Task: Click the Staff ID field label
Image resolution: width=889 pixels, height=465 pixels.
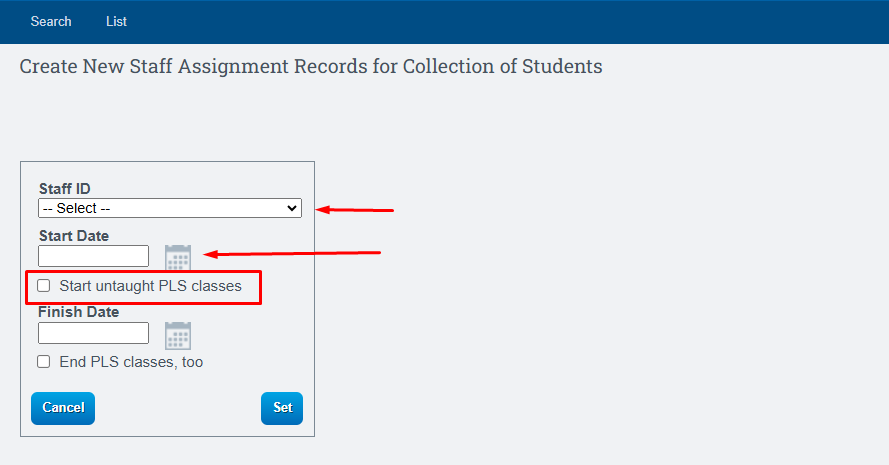Action: 65,188
